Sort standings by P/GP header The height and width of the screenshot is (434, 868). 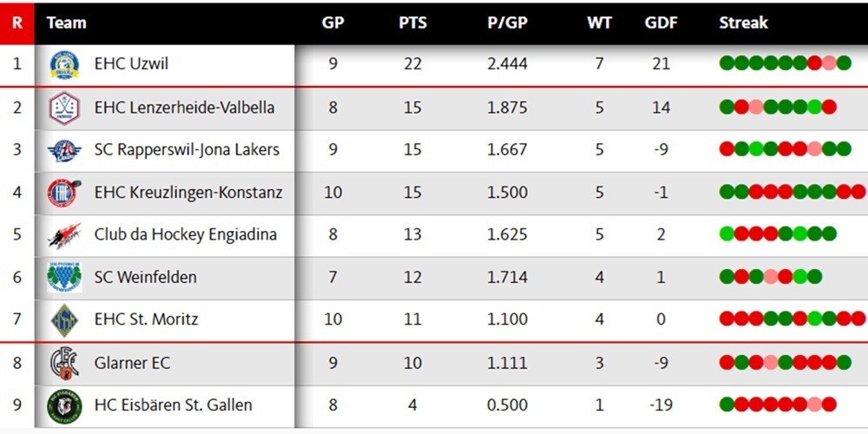pyautogui.click(x=507, y=23)
